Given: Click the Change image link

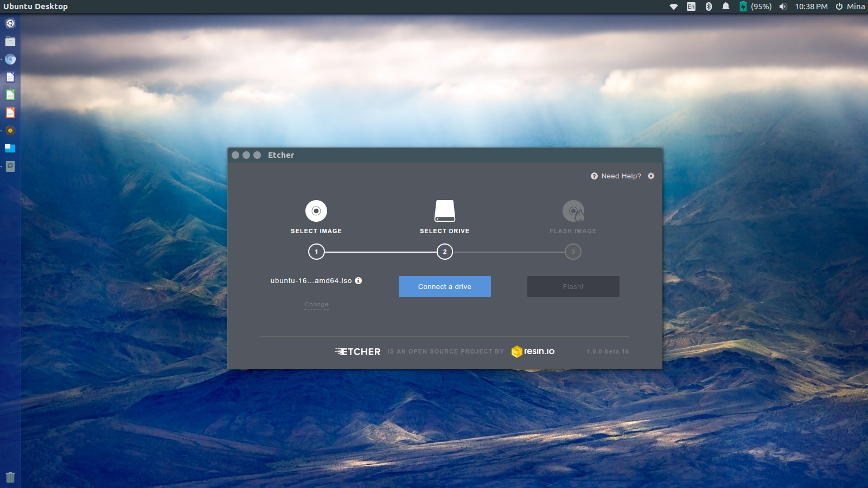Looking at the screenshot, I should pos(316,305).
